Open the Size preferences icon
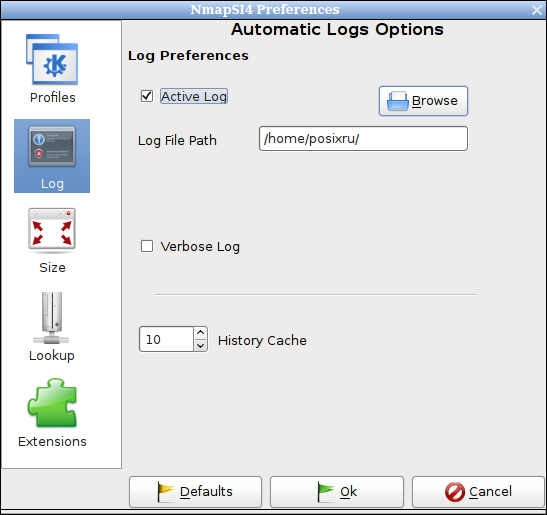This screenshot has width=547, height=515. (52, 230)
